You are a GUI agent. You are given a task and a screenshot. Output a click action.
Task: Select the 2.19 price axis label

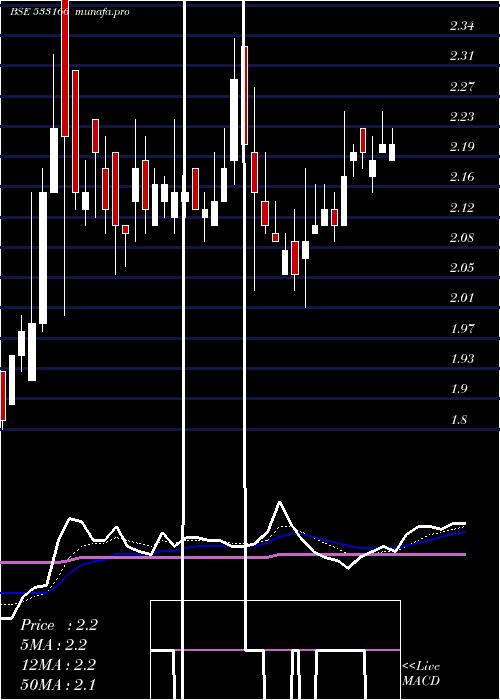click(x=462, y=147)
